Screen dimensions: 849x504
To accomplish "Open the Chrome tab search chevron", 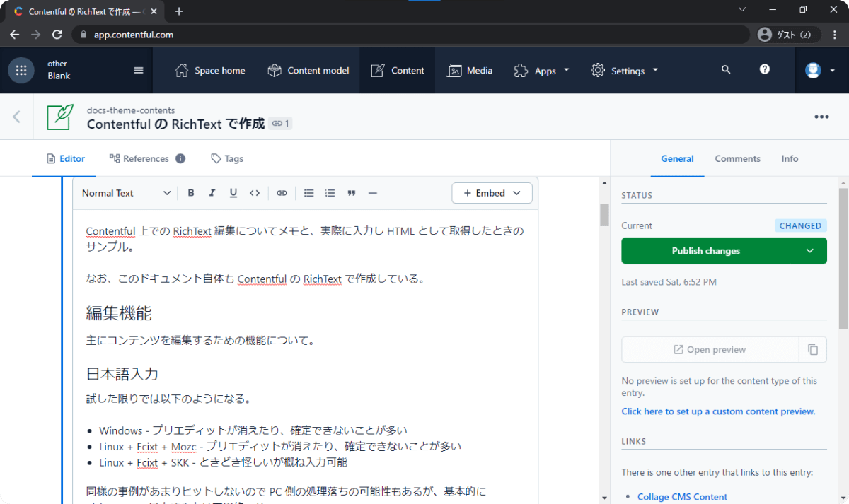I will 742,10.
